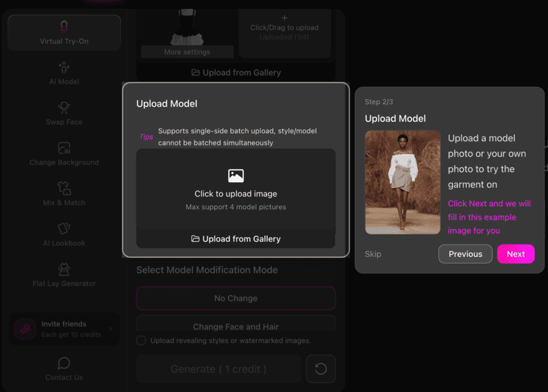548x392 pixels.
Task: Expand the Invite friends chevron arrow
Action: coord(111,329)
